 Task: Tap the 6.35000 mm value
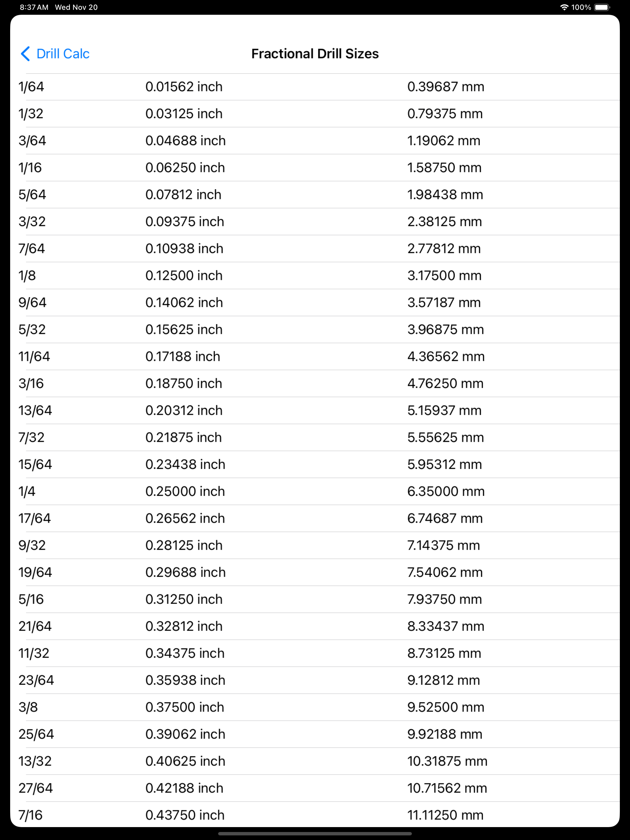[446, 491]
